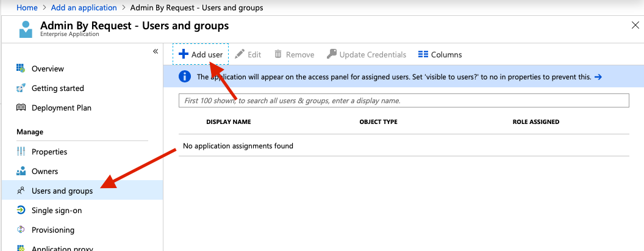Click the Edit toolbar button
The height and width of the screenshot is (251, 644).
(248, 54)
